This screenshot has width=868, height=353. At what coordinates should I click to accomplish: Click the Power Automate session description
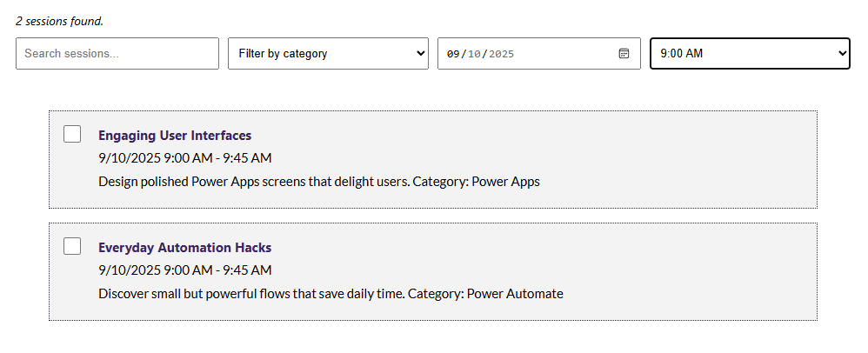pyautogui.click(x=331, y=294)
